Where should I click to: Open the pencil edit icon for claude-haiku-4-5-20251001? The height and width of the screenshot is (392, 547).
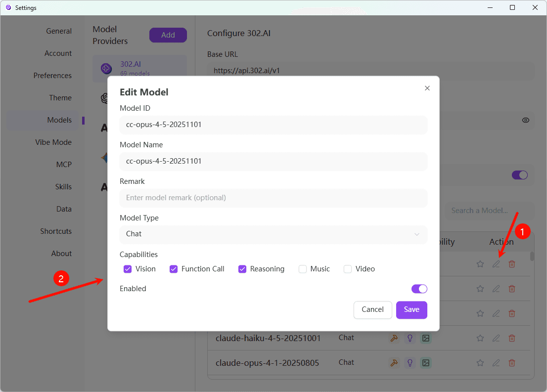496,338
